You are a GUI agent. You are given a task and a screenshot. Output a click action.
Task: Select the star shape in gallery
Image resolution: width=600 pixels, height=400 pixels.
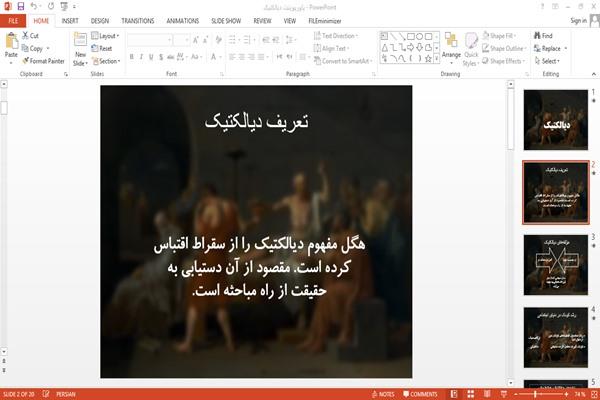point(428,58)
